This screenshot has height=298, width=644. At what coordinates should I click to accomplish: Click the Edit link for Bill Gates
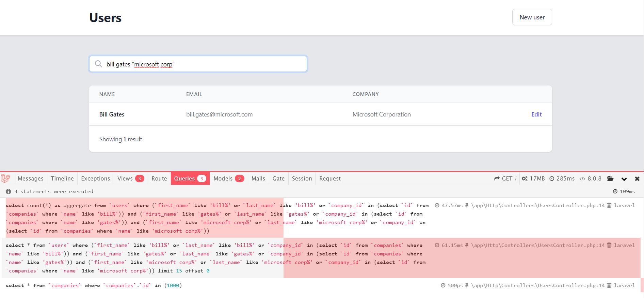[536, 114]
